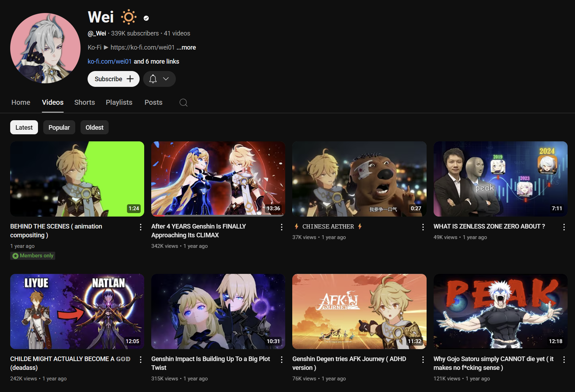Select the Popular sort chip
The width and height of the screenshot is (575, 392).
(x=59, y=127)
